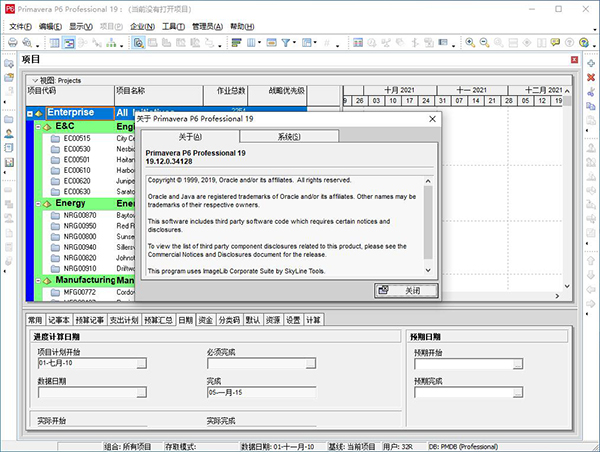This screenshot has width=600, height=452.
Task: Click the Resources person icon in left sidebar
Action: (9, 133)
